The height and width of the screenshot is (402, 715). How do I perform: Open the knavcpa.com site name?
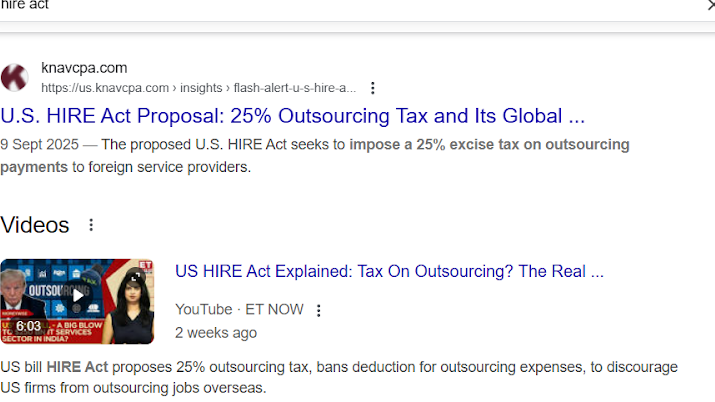pyautogui.click(x=84, y=68)
